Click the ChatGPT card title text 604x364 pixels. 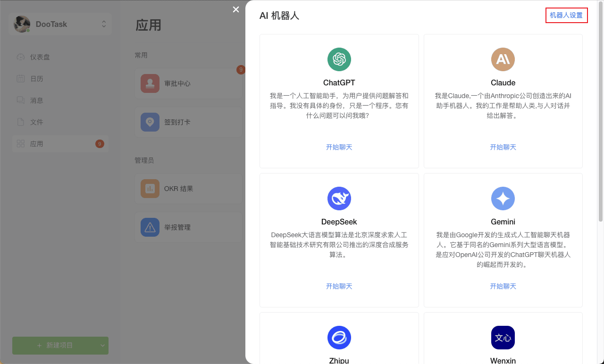[339, 83]
